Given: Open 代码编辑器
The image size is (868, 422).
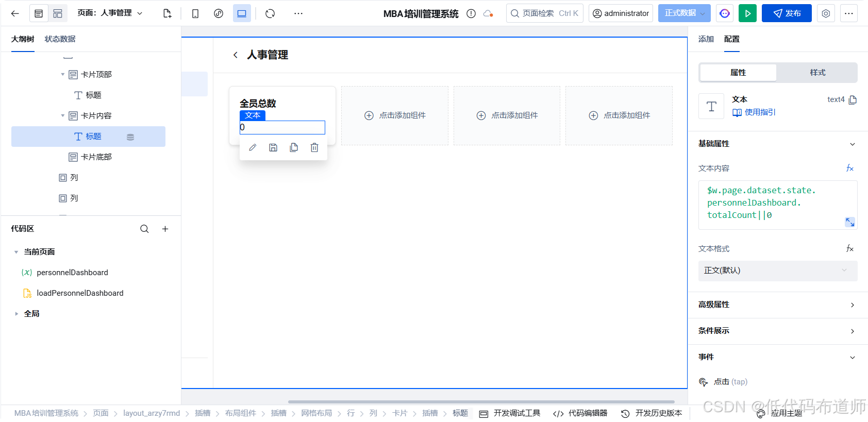Looking at the screenshot, I should tap(580, 414).
